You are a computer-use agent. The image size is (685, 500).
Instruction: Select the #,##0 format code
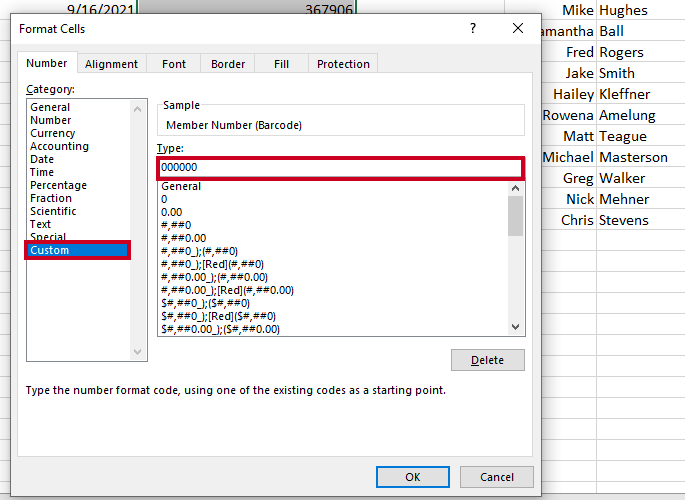(176, 225)
